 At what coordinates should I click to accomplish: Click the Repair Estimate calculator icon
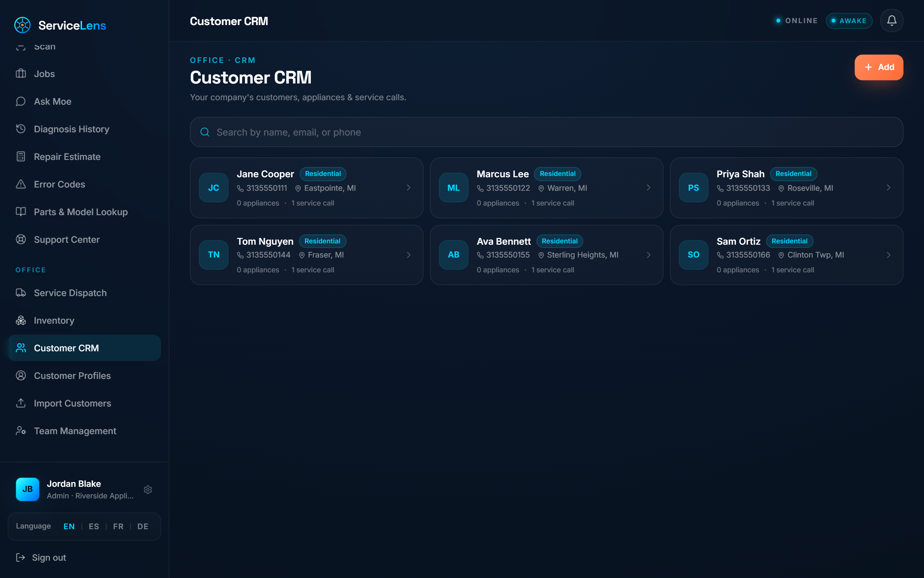pyautogui.click(x=21, y=156)
